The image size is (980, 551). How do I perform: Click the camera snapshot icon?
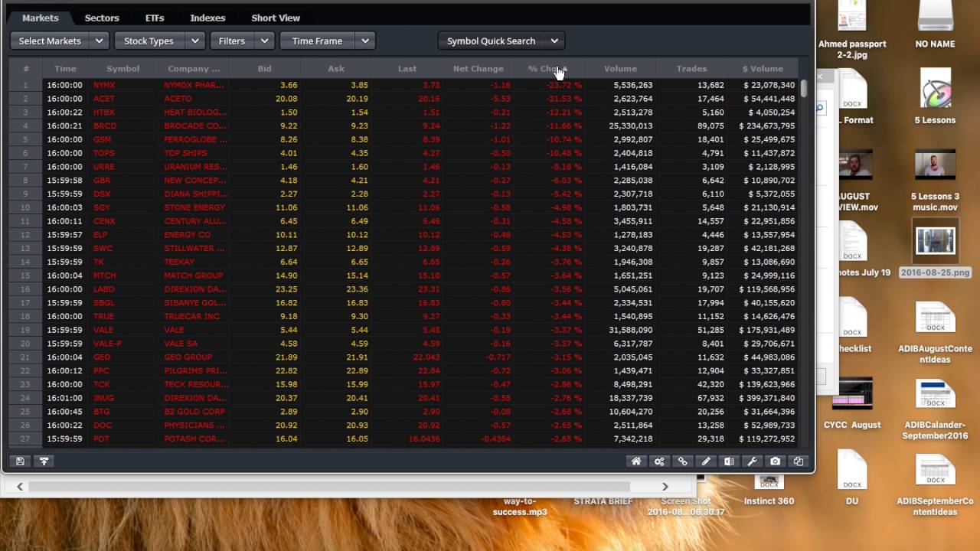pos(776,461)
